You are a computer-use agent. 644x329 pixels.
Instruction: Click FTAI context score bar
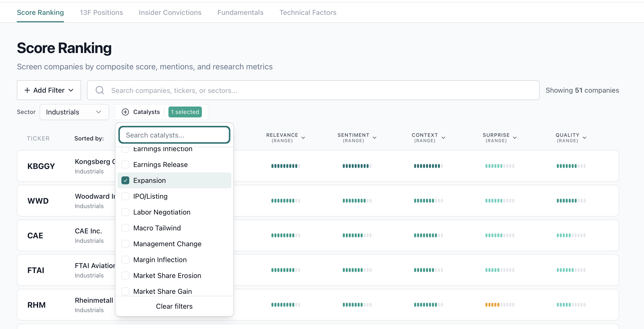click(428, 270)
